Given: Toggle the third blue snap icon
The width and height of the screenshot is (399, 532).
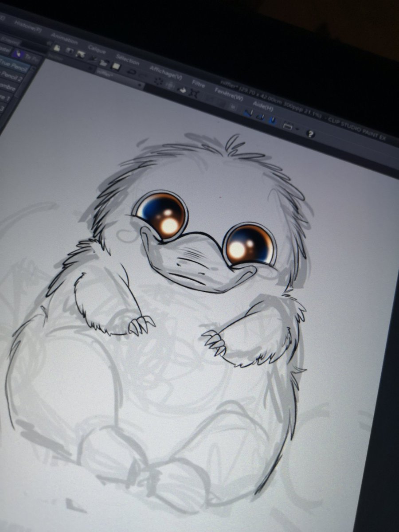Looking at the screenshot, I should pos(273,121).
